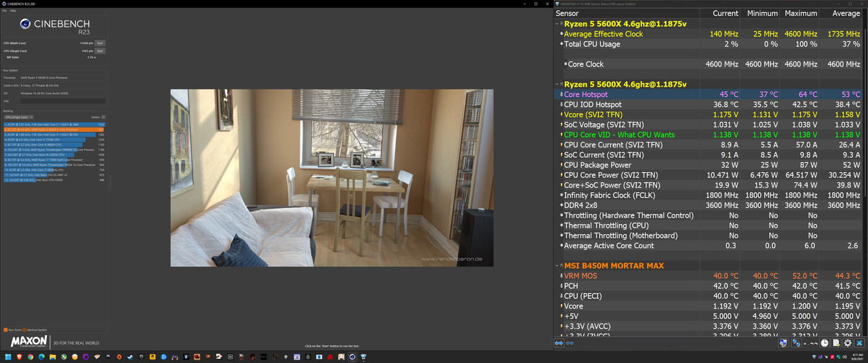Image resolution: width=868 pixels, height=363 pixels.
Task: Click HWiNFO network connection icon
Action: pos(796,343)
